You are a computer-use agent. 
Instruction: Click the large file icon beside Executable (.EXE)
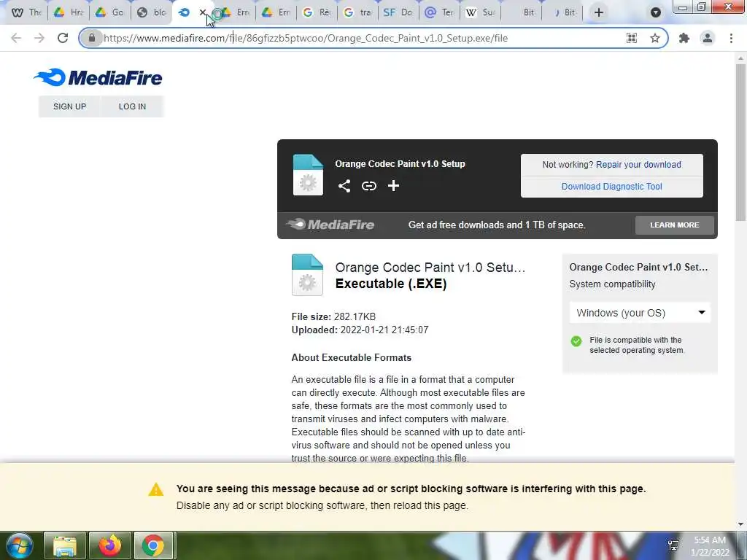click(307, 275)
